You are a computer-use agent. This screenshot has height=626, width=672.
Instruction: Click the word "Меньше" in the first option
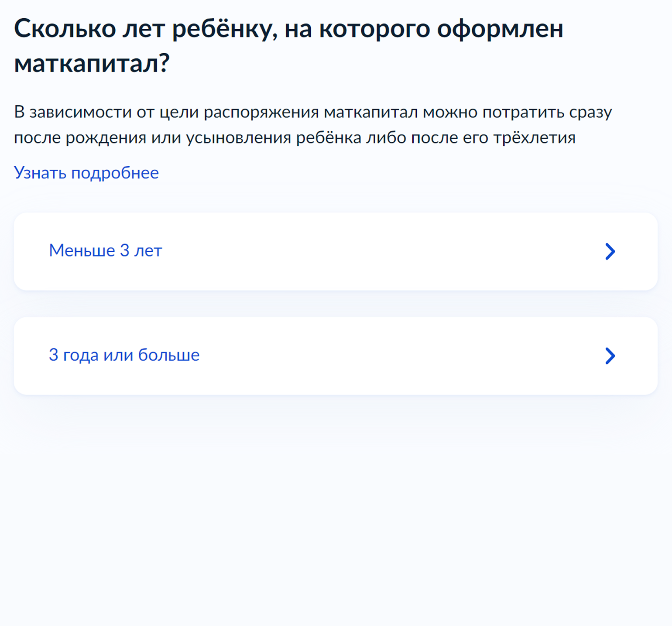pos(82,251)
